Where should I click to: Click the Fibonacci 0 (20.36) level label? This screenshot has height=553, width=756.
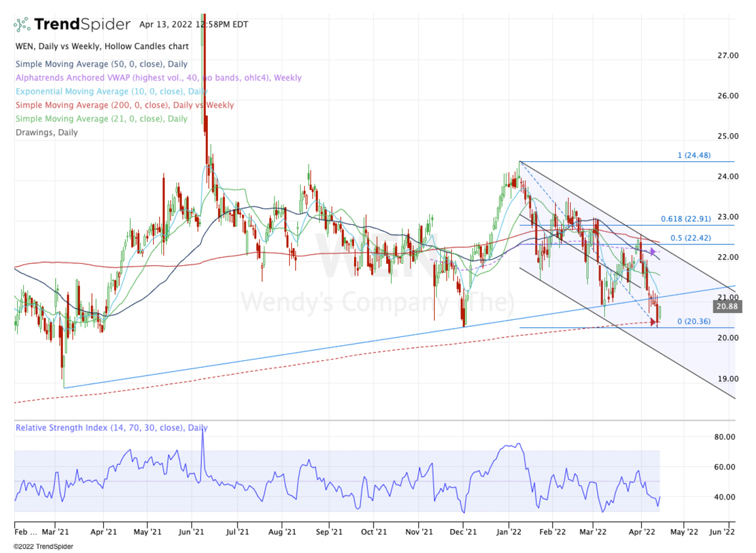[694, 322]
